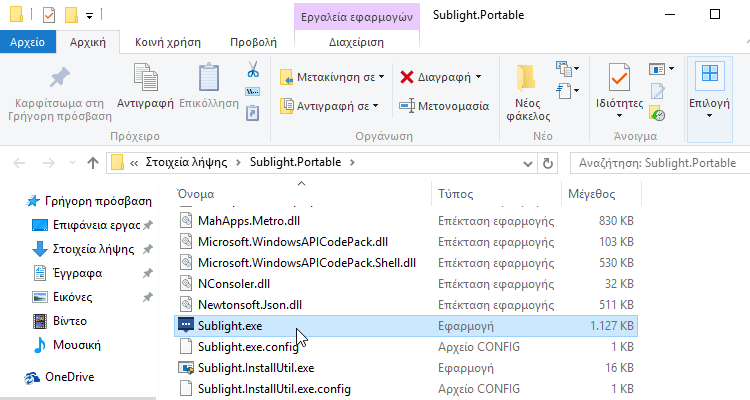Open recent locations dropdown beside Forward arrow

pos(72,163)
